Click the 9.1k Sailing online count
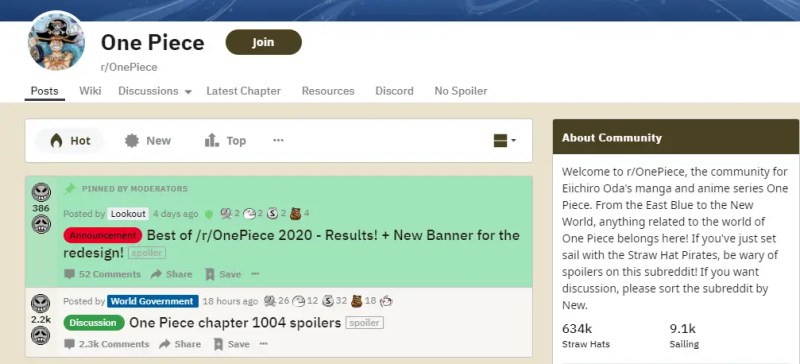Screen dimensions: 800x364 pyautogui.click(x=684, y=335)
